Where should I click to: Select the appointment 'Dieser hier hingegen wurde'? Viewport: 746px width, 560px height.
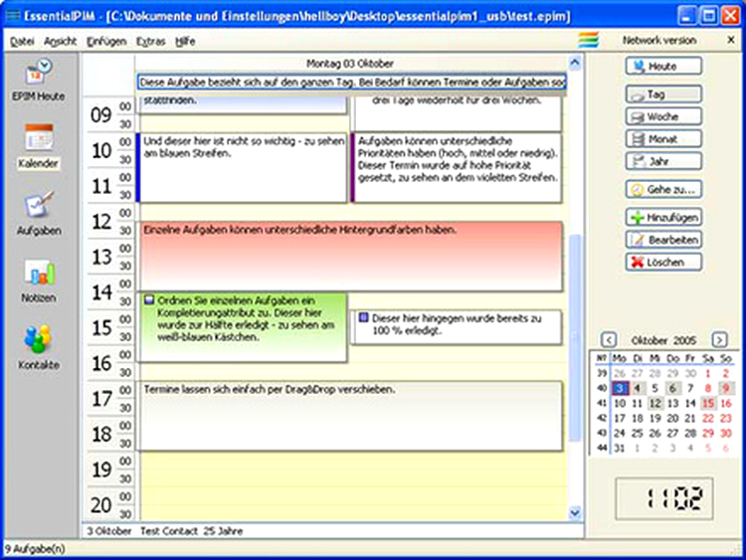tap(457, 327)
